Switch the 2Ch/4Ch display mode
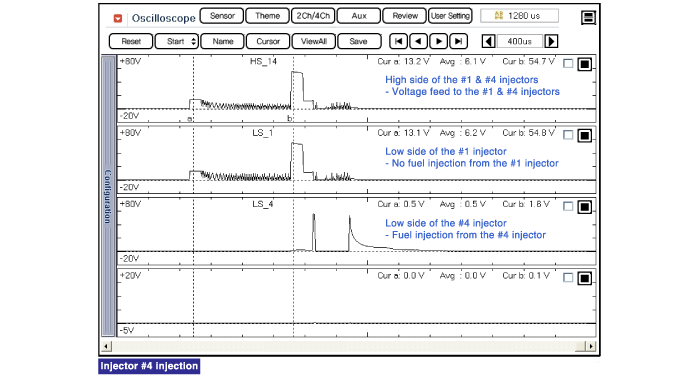Image resolution: width=700 pixels, height=376 pixels. pyautogui.click(x=313, y=16)
